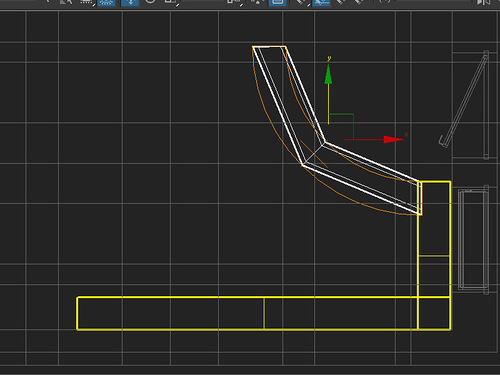Grab the XY plane corner handle of the gizmo

(x=341, y=127)
